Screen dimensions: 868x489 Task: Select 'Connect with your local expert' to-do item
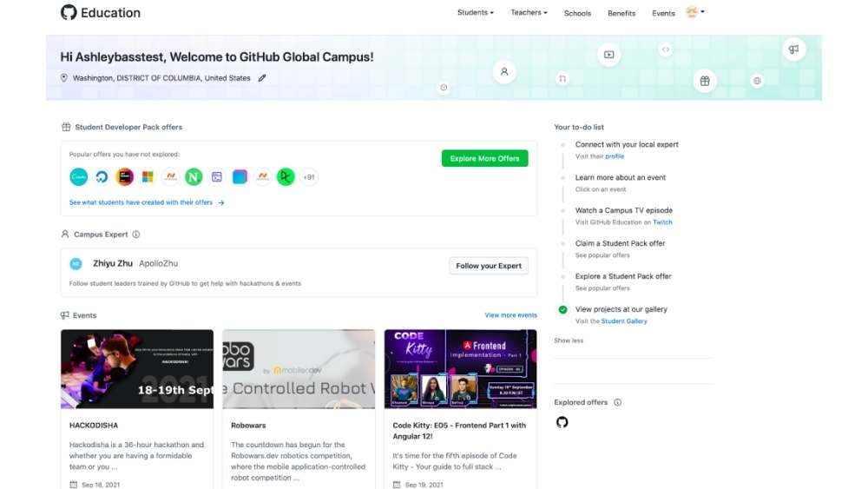pos(626,144)
